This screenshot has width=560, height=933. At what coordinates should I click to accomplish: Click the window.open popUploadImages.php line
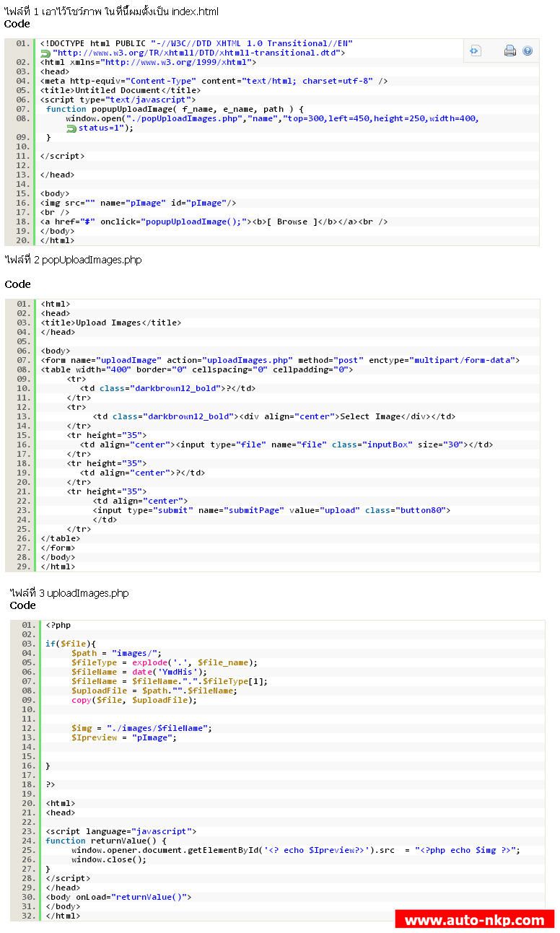(272, 118)
